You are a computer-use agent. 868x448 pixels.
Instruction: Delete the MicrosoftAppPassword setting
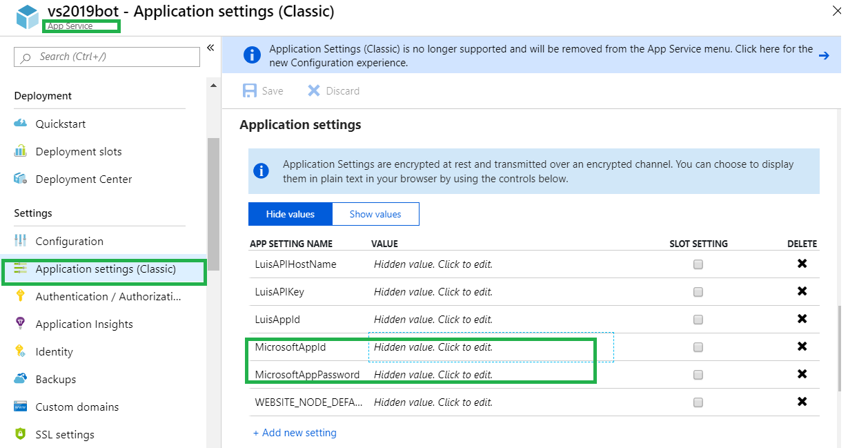click(x=802, y=374)
